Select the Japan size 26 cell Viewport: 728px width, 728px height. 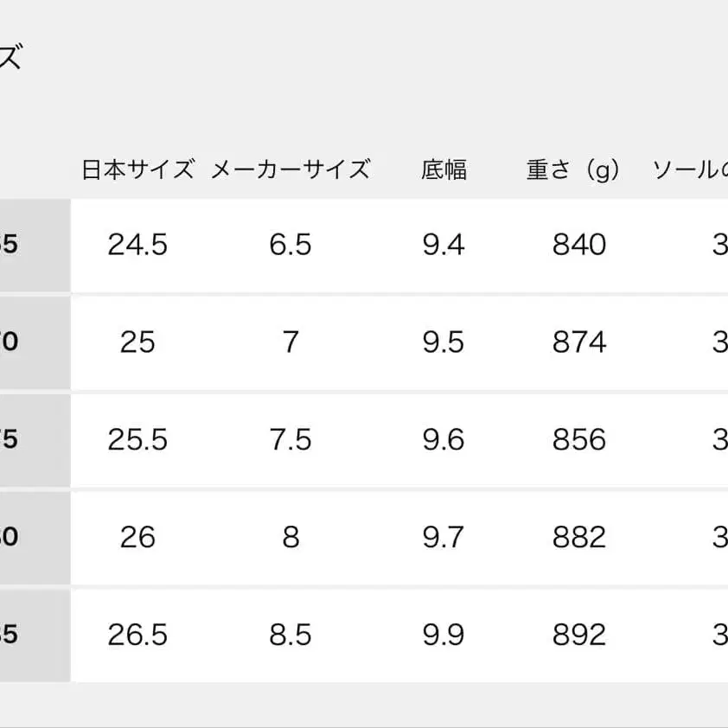coord(137,537)
